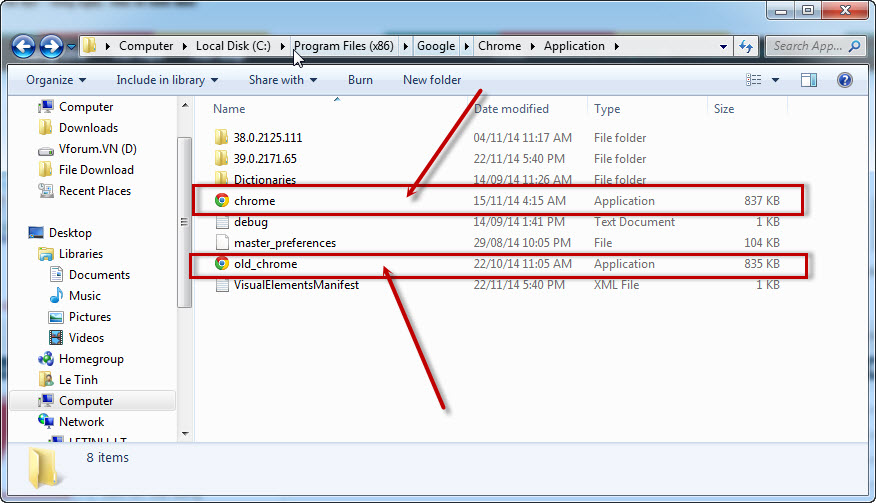
Task: Expand arrow after Application in breadcrumb
Action: tap(616, 46)
